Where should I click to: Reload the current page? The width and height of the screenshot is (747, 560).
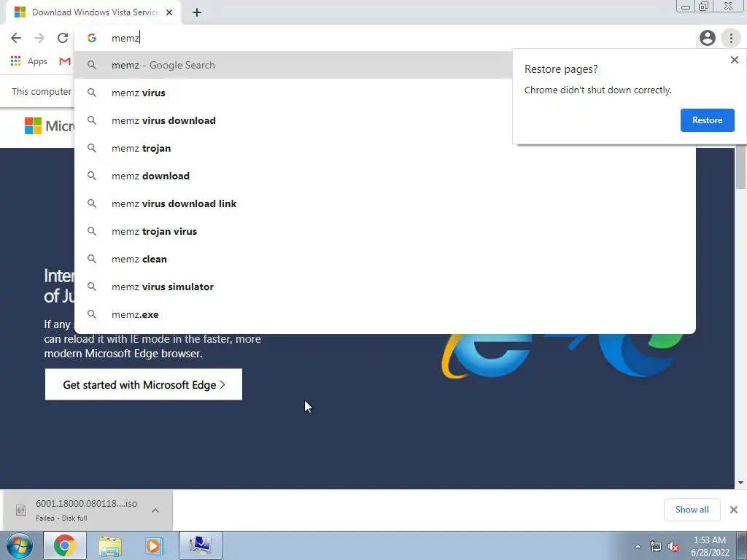click(x=63, y=38)
